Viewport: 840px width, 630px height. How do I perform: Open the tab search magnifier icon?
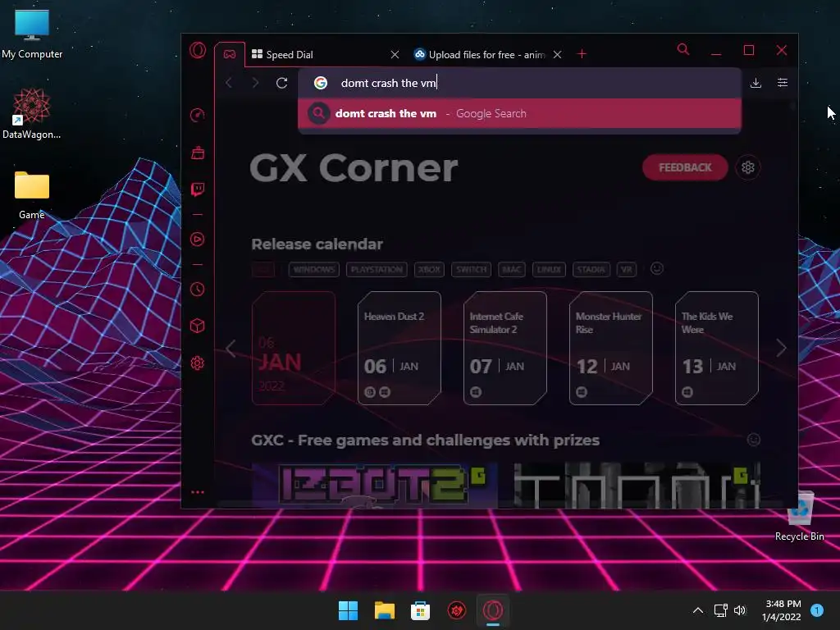[x=683, y=50]
